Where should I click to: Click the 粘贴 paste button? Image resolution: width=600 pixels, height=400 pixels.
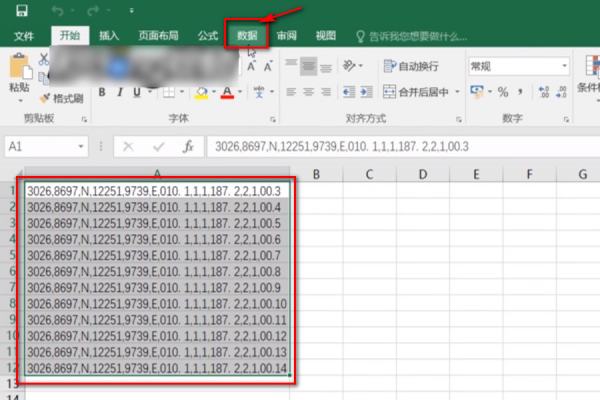click(x=19, y=73)
